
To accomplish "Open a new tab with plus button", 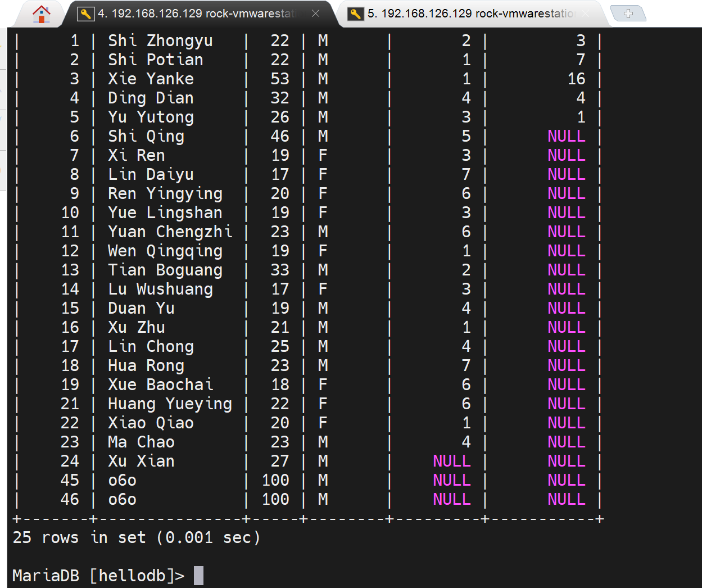I will pos(628,13).
